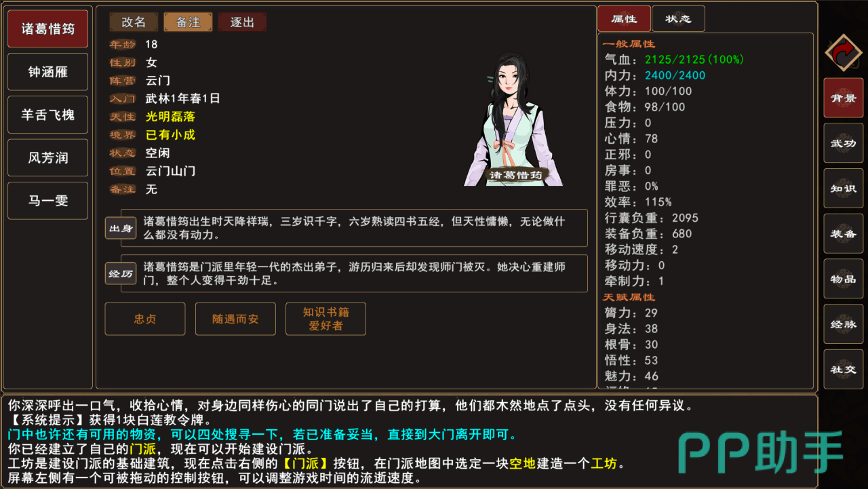Open the 知识 side panel
This screenshot has height=489, width=868.
click(x=844, y=189)
